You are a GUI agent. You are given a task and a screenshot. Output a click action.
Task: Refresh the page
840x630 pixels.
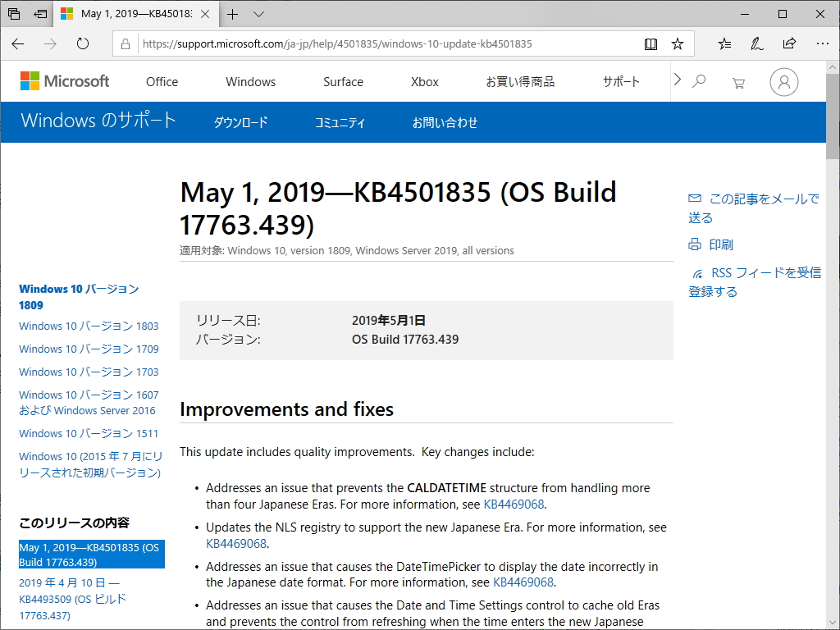click(83, 44)
